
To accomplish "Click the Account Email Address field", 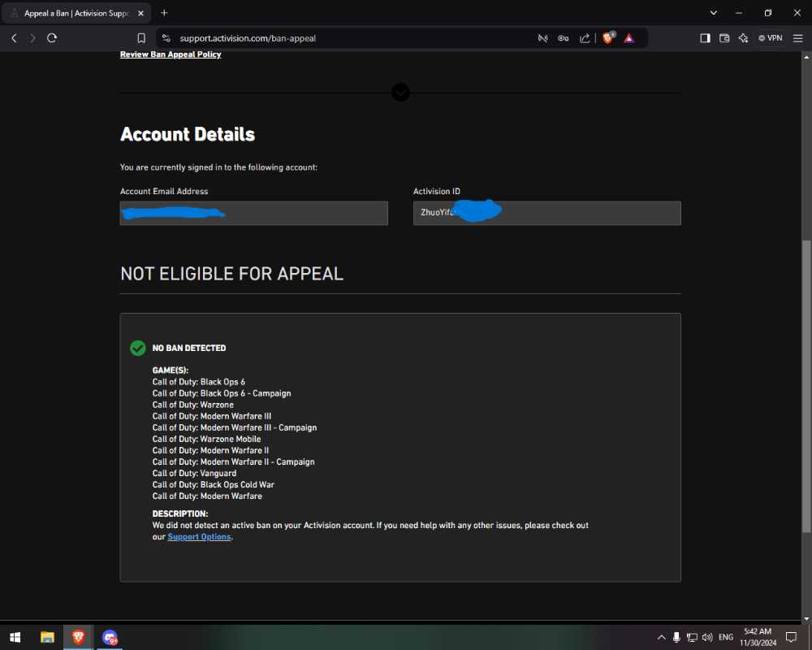I will [253, 213].
